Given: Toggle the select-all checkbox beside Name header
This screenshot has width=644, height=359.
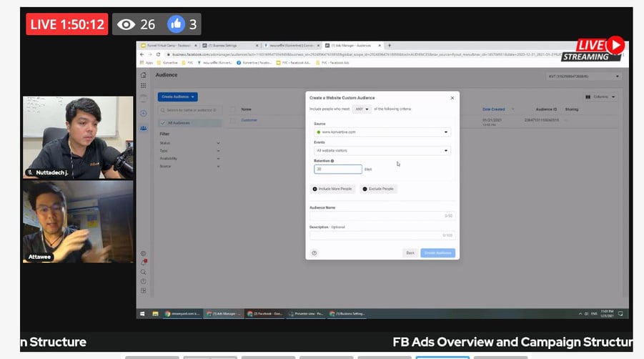Looking at the screenshot, I should (x=233, y=109).
